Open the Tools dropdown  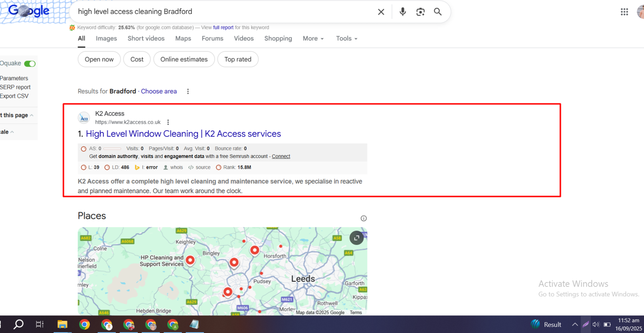pos(347,39)
